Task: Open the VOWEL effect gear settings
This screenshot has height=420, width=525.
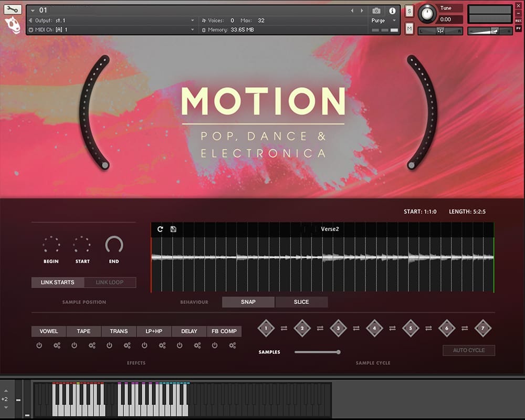Action: pyautogui.click(x=57, y=345)
